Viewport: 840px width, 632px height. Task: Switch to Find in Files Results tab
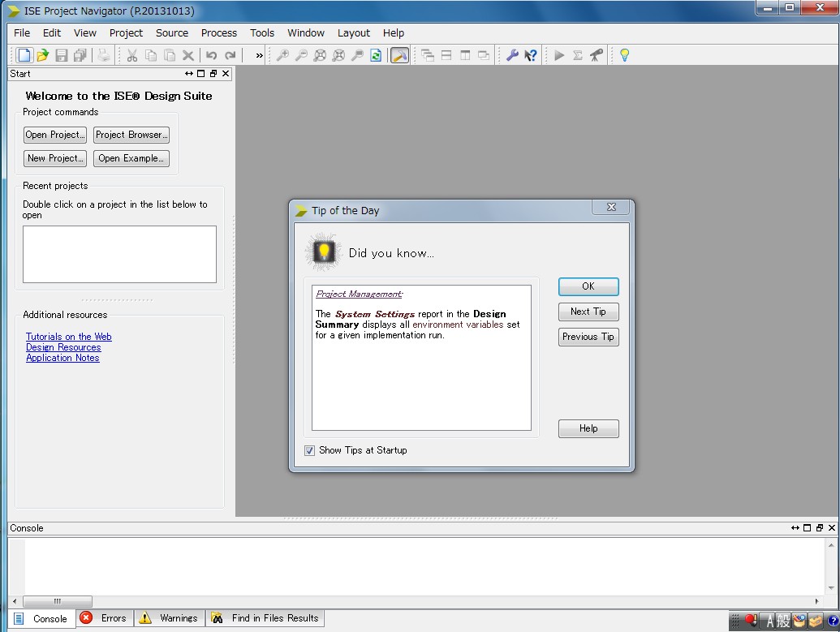[x=265, y=618]
